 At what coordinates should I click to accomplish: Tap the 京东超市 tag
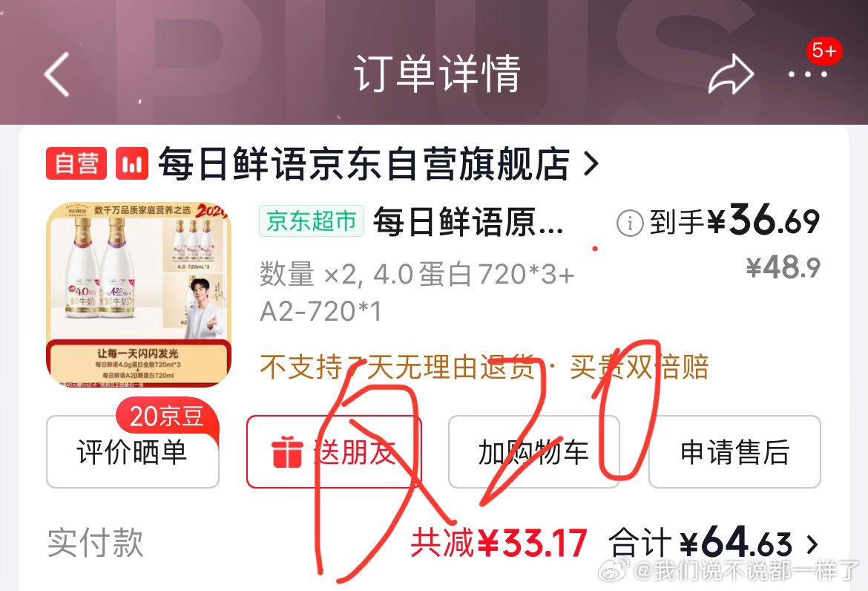[x=311, y=221]
